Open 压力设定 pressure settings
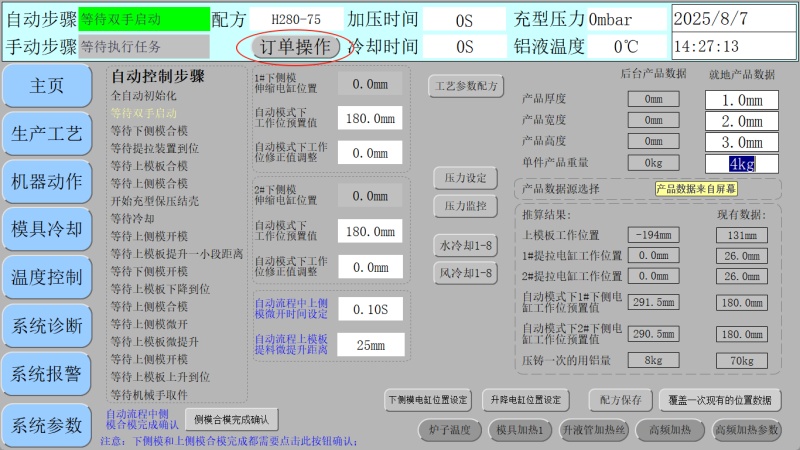The width and height of the screenshot is (800, 450). (465, 178)
